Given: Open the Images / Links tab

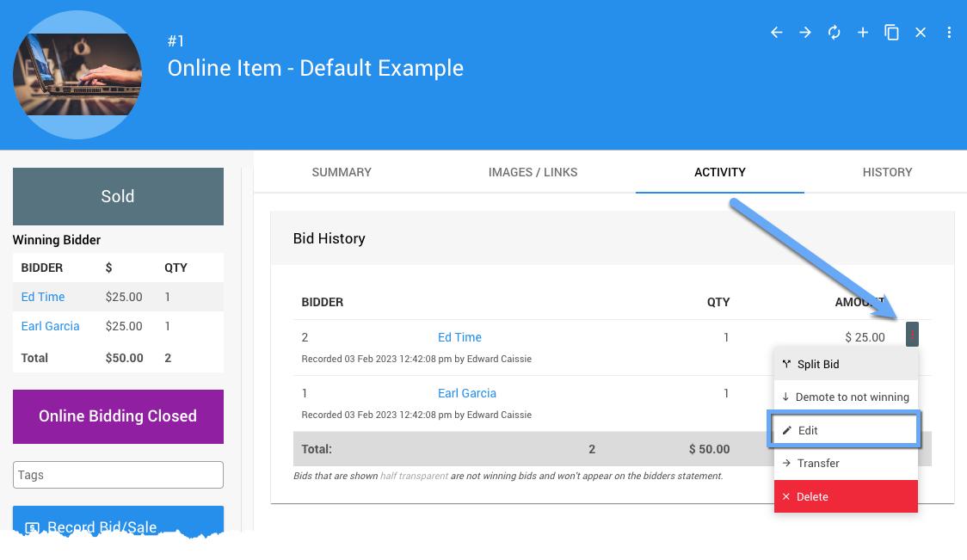Looking at the screenshot, I should coord(533,172).
